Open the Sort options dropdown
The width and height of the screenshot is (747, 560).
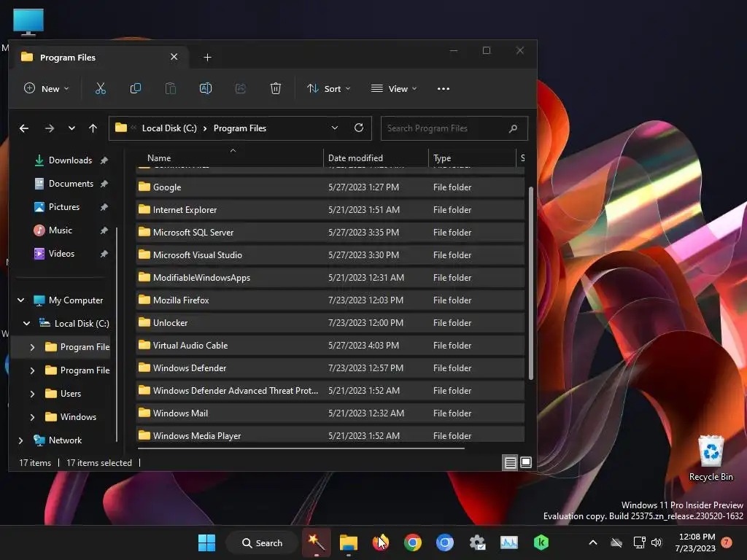pyautogui.click(x=329, y=88)
